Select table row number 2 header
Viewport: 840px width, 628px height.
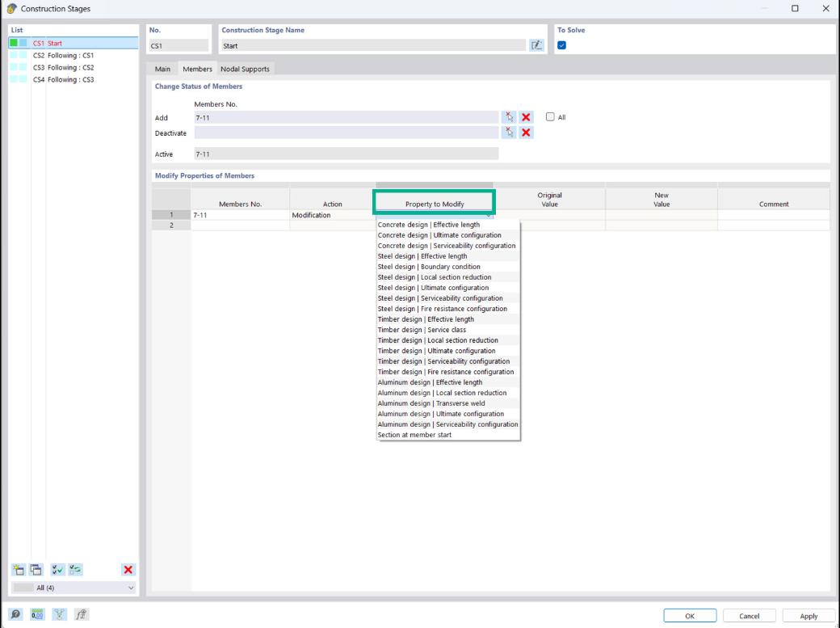[171, 225]
